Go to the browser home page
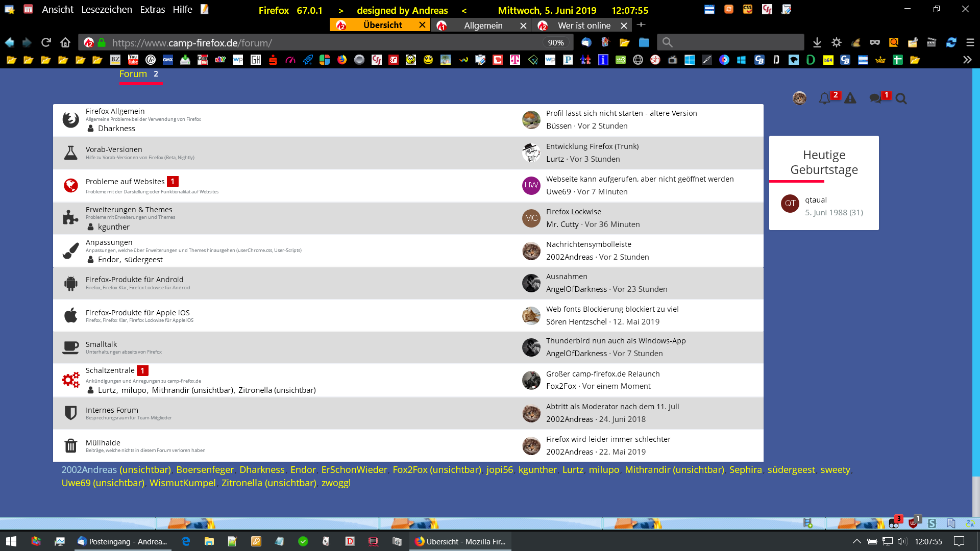Image resolution: width=980 pixels, height=551 pixels. click(x=65, y=42)
